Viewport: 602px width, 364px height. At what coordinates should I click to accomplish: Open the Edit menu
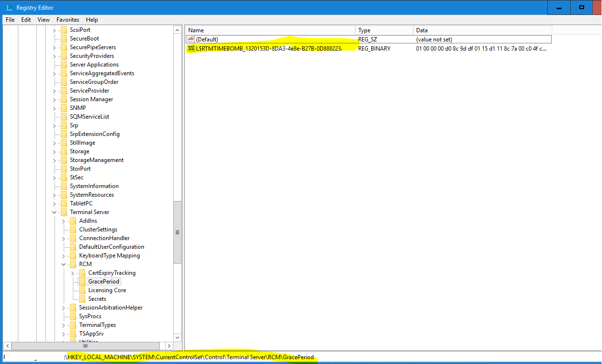click(26, 20)
